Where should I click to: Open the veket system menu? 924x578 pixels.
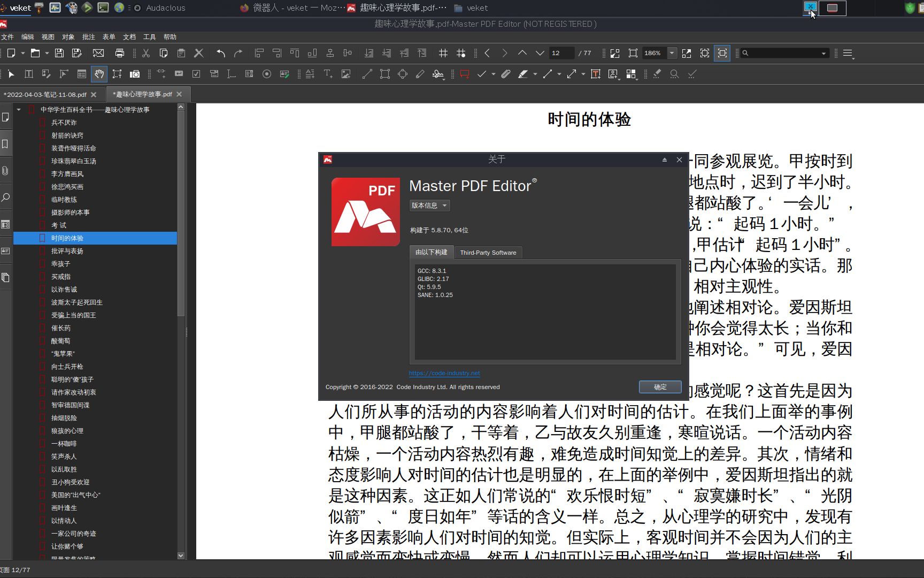click(x=16, y=7)
